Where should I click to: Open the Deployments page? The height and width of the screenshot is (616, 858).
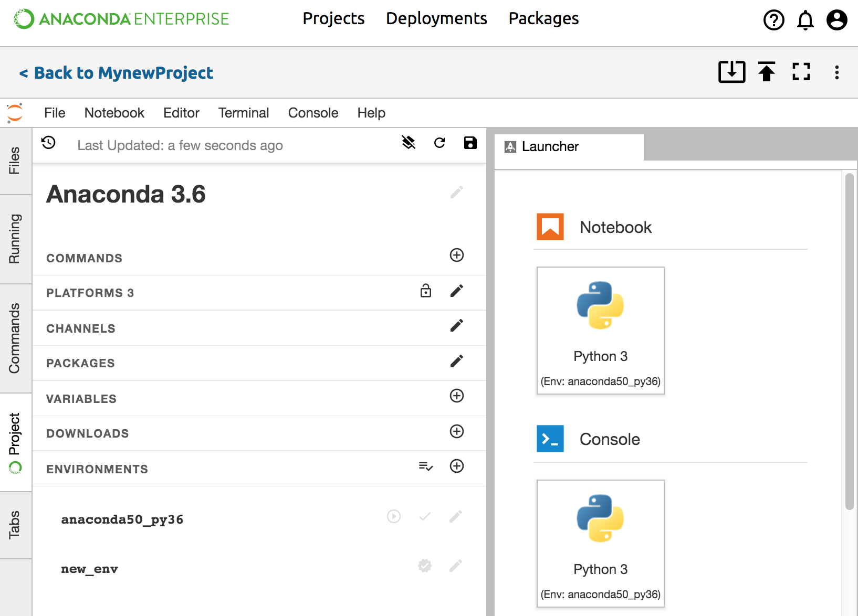[436, 19]
